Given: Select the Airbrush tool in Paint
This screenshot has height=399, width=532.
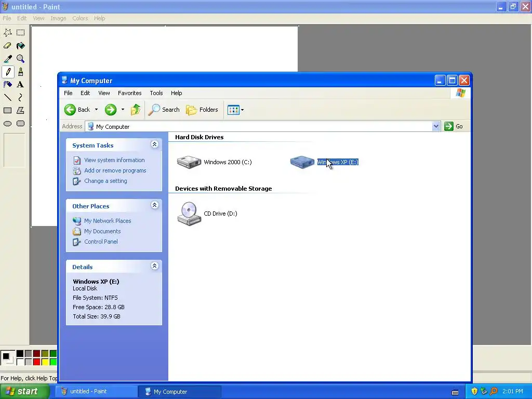Looking at the screenshot, I should coord(7,85).
